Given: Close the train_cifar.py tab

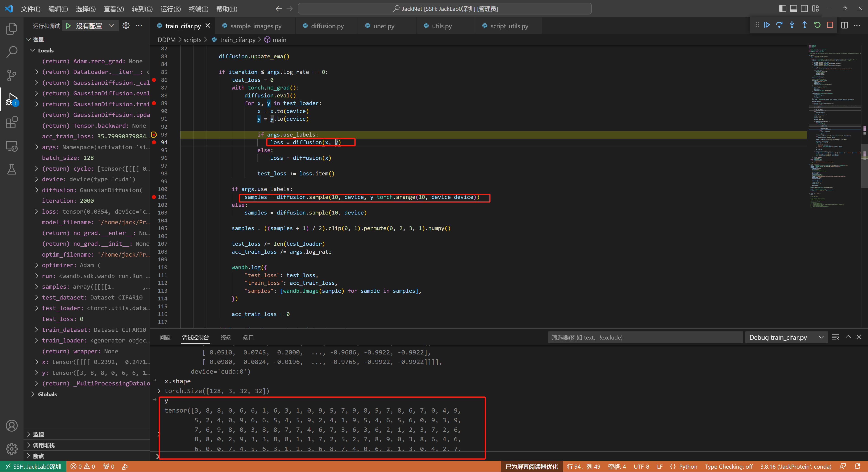Looking at the screenshot, I should click(x=208, y=26).
